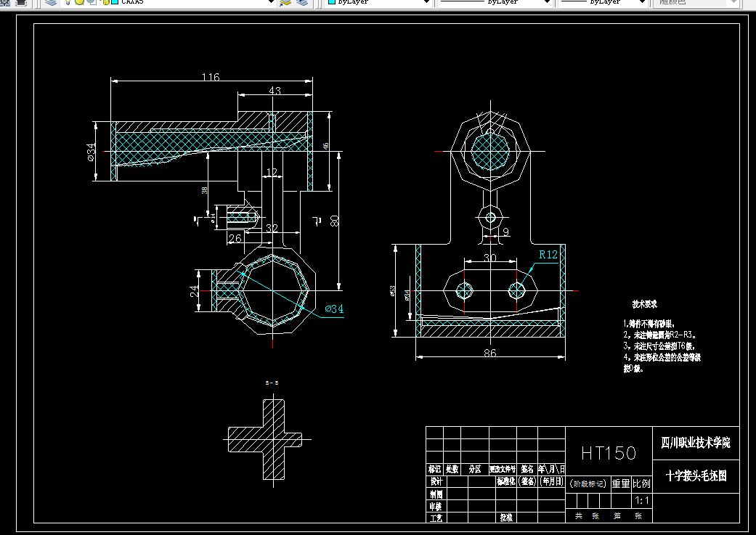Select the 审核 title block cell
Image resolution: width=756 pixels, height=535 pixels.
pyautogui.click(x=436, y=507)
